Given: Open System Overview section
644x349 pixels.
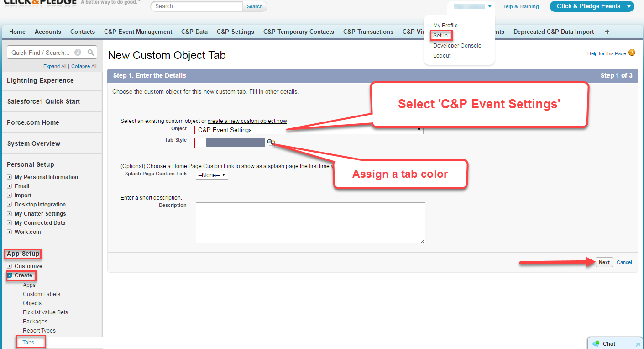Looking at the screenshot, I should 34,143.
